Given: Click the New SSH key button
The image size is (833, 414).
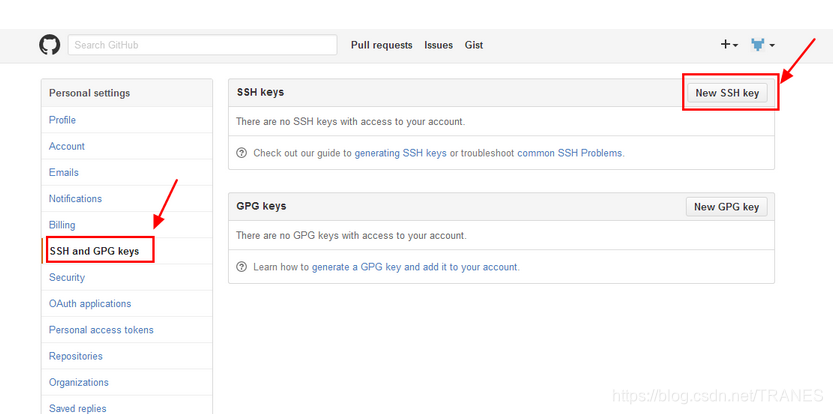Looking at the screenshot, I should point(727,93).
